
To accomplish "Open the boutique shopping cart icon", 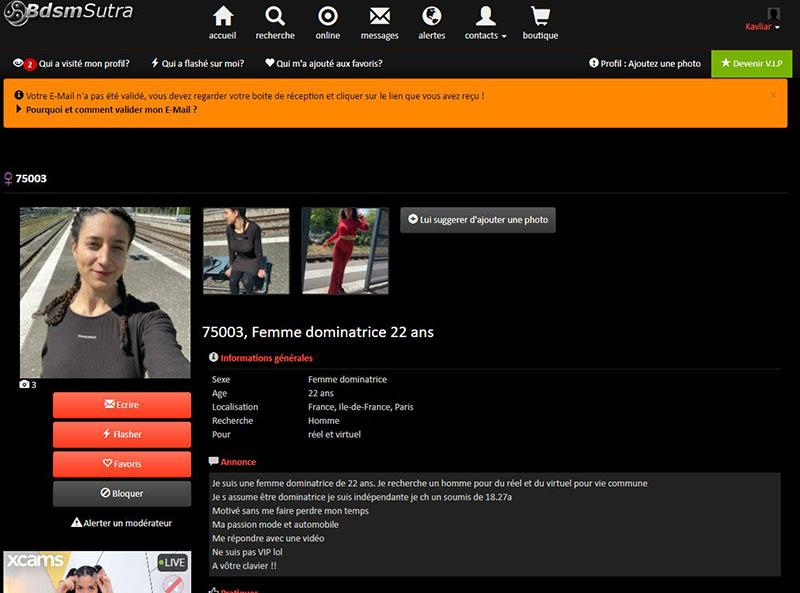I will [x=540, y=16].
